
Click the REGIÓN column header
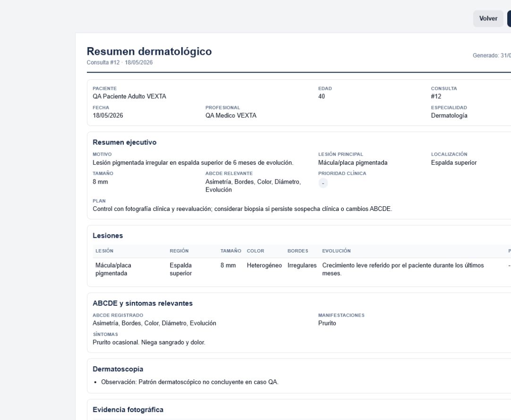coord(179,251)
